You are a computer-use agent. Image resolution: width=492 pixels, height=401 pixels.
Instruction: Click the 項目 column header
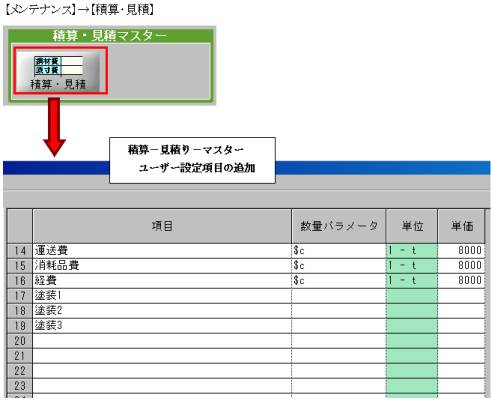(x=162, y=226)
